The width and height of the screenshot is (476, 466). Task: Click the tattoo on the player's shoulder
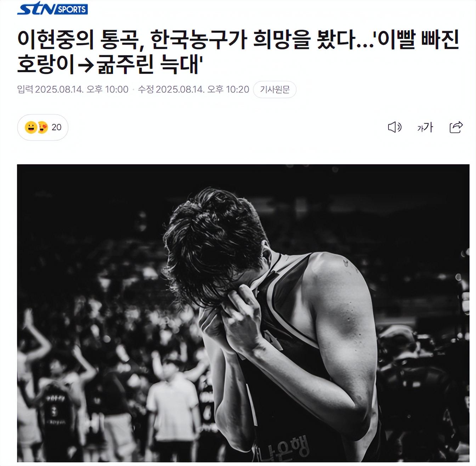pos(345,263)
